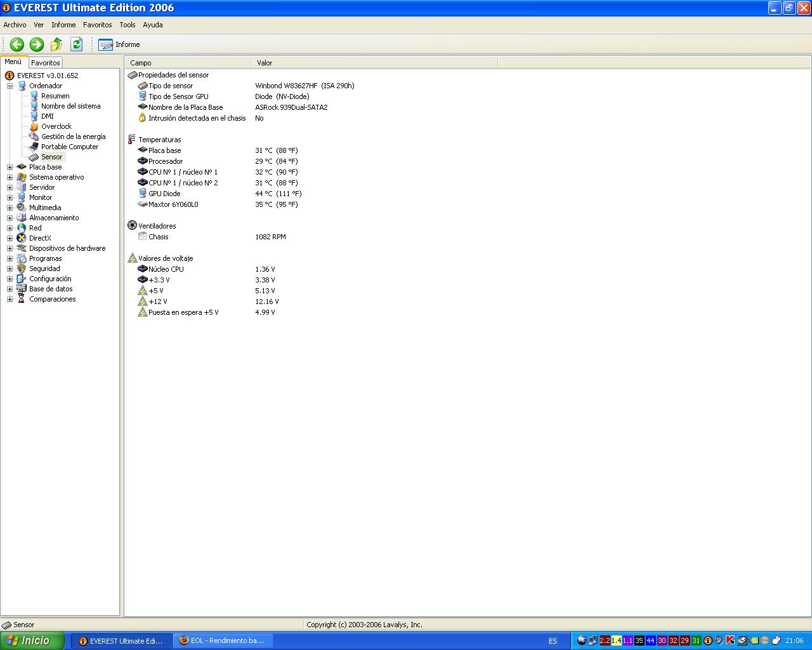Click the Temperaturas thermometer icon

click(x=132, y=140)
